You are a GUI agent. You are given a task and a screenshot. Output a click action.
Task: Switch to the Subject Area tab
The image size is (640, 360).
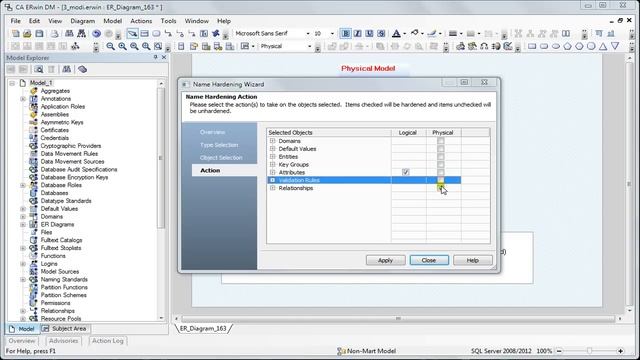pyautogui.click(x=64, y=329)
